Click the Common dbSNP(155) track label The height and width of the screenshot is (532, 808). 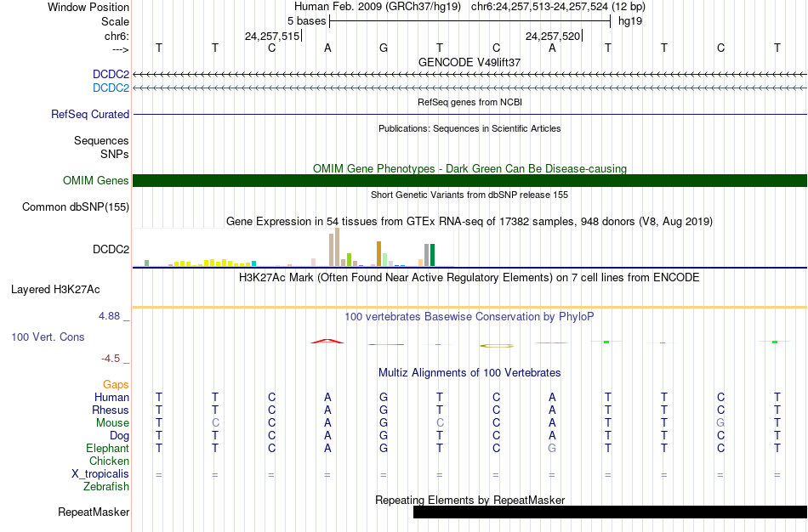pyautogui.click(x=76, y=207)
